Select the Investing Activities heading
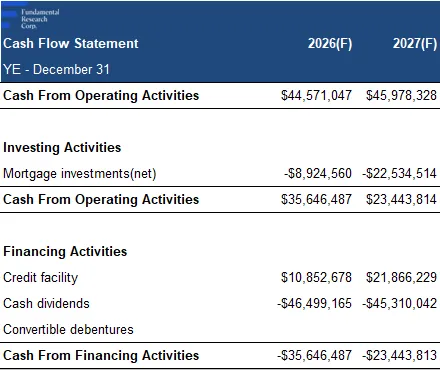The height and width of the screenshot is (370, 440). 62,148
